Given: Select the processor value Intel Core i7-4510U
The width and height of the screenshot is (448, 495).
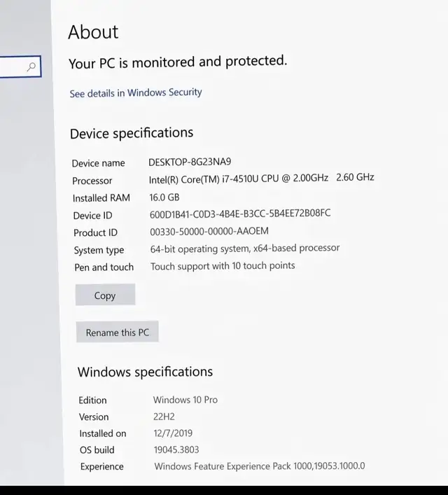Looking at the screenshot, I should click(261, 179).
